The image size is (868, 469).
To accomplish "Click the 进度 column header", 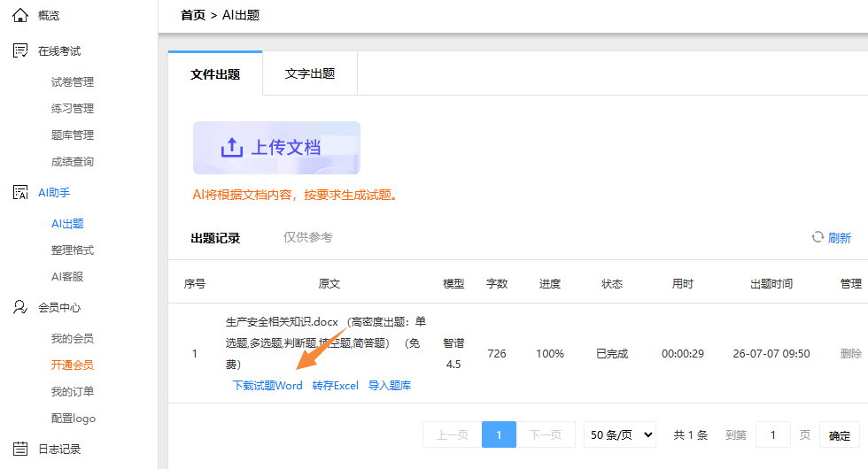I will 550,284.
